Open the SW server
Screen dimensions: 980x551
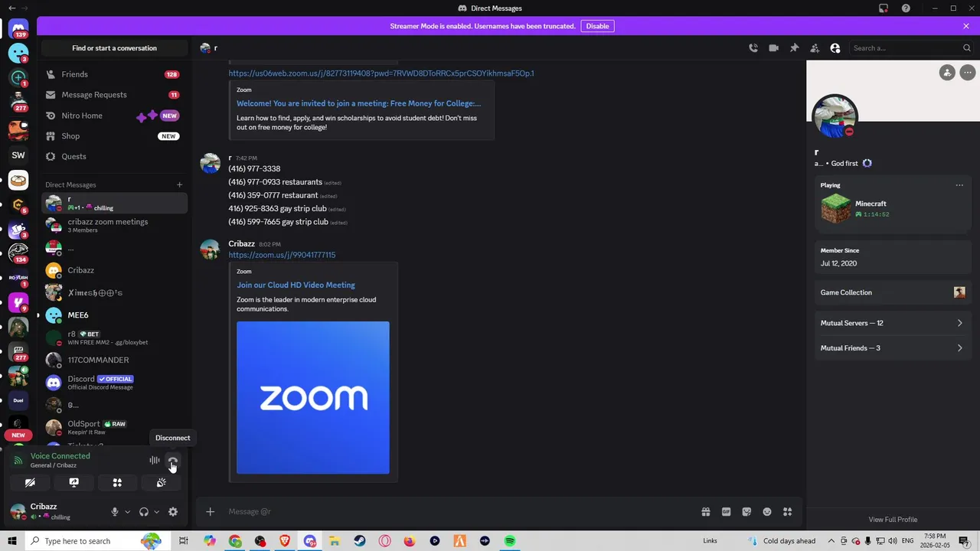[18, 155]
